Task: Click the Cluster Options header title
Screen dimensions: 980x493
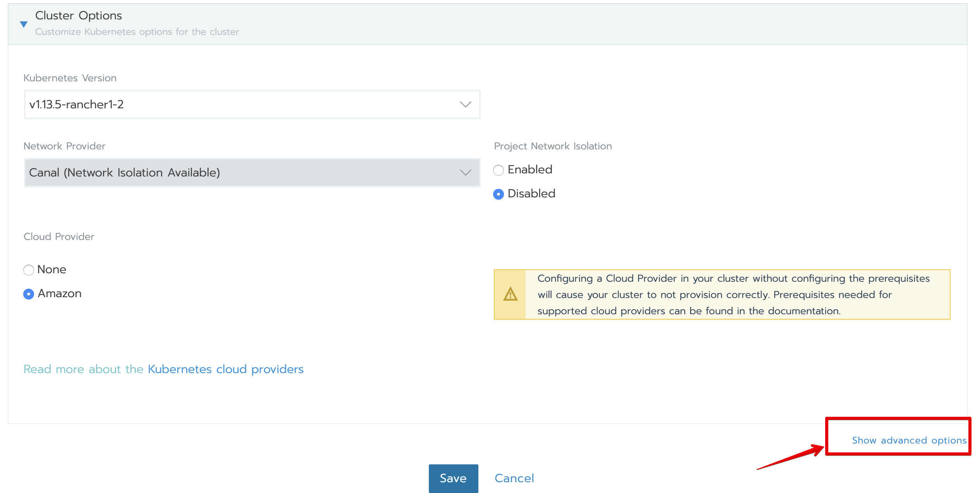Action: click(79, 15)
